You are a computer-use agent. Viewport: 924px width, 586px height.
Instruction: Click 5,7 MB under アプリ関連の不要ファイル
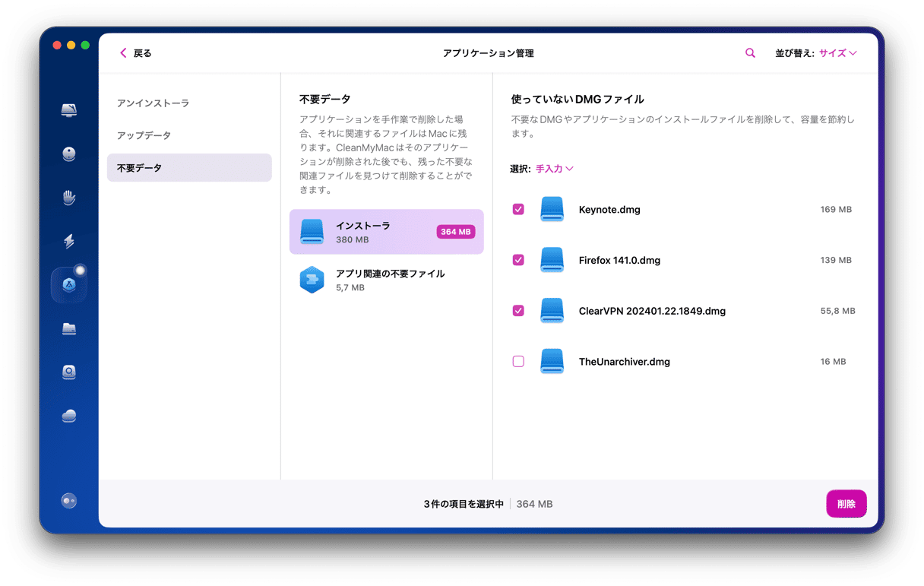pos(350,288)
